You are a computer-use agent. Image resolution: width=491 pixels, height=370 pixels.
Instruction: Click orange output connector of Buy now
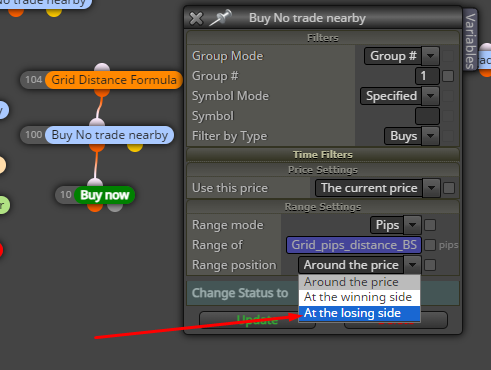pos(95,207)
